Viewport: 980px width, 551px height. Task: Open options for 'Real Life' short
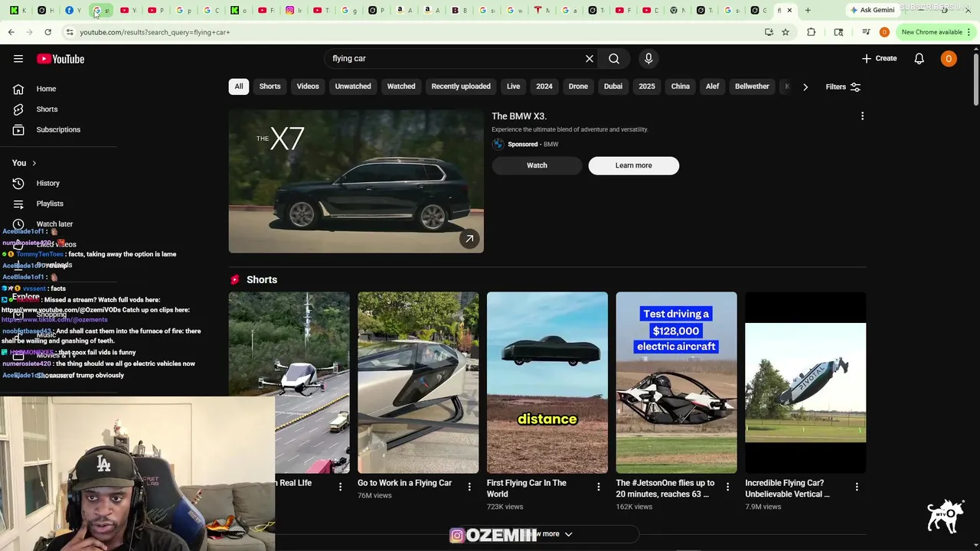click(x=341, y=487)
